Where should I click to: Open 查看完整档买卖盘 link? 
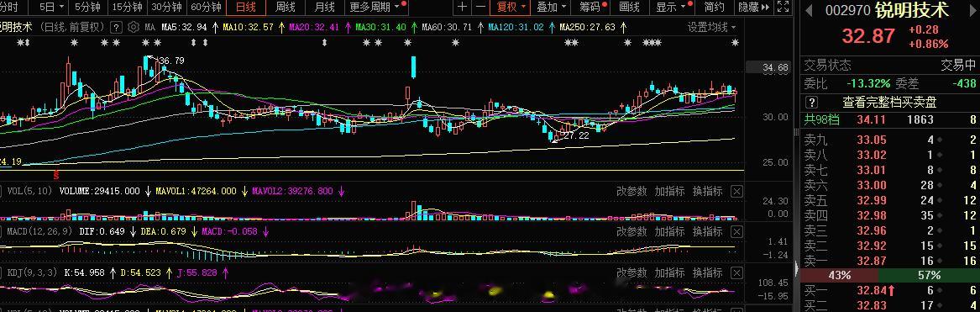click(x=889, y=103)
